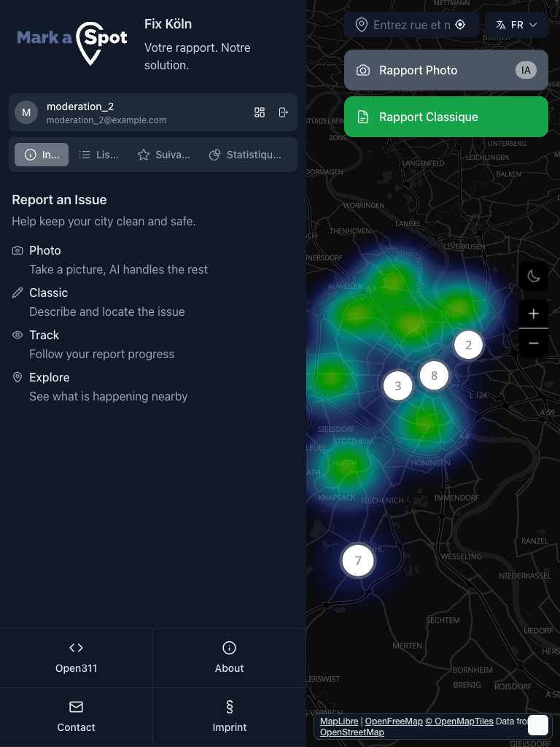Open the OpenStreetMap attribution link

coord(351,732)
